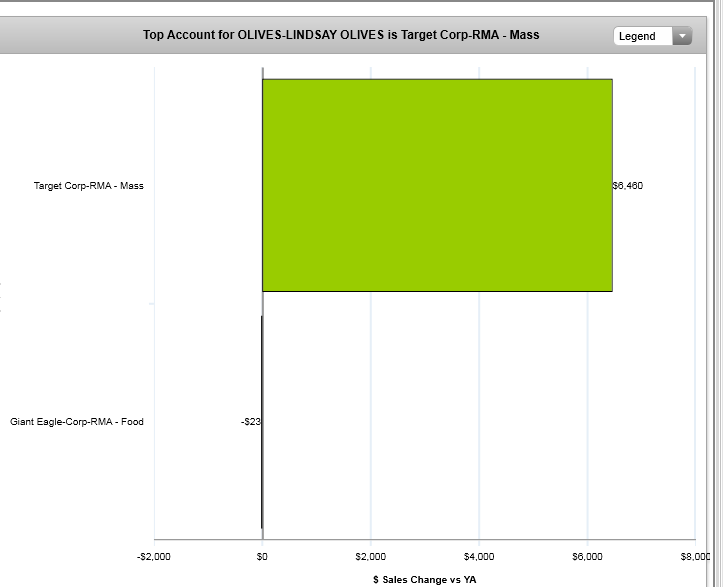
Task: Click the Giant Eagle-Corp-RMA - Food axis label
Action: (77, 422)
